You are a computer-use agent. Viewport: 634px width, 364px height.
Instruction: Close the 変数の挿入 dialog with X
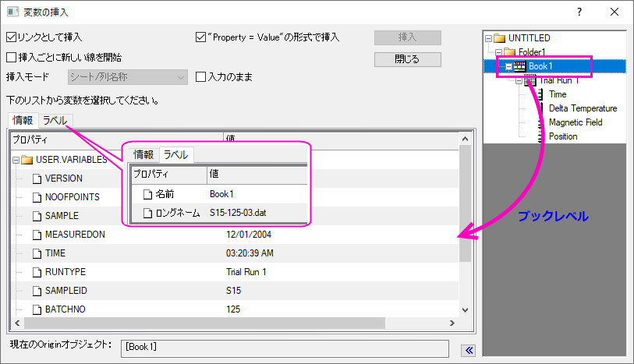tap(615, 12)
